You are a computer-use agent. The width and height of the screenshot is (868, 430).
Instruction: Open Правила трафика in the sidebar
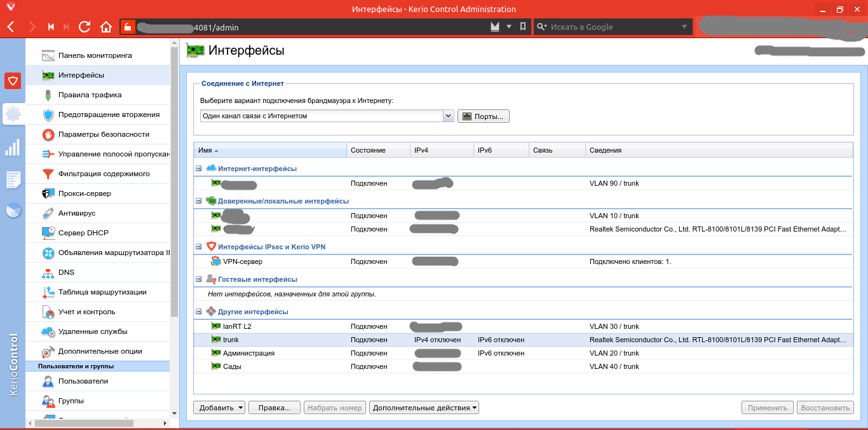point(90,95)
